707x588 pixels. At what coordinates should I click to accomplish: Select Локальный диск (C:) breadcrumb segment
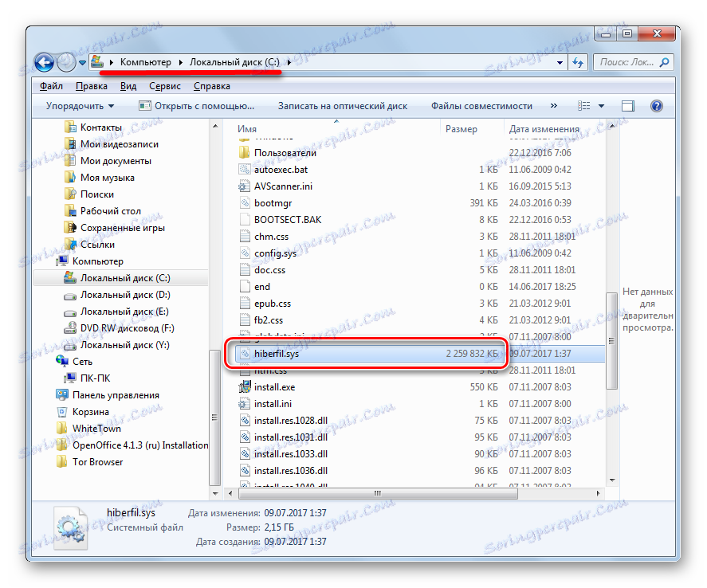pyautogui.click(x=234, y=62)
